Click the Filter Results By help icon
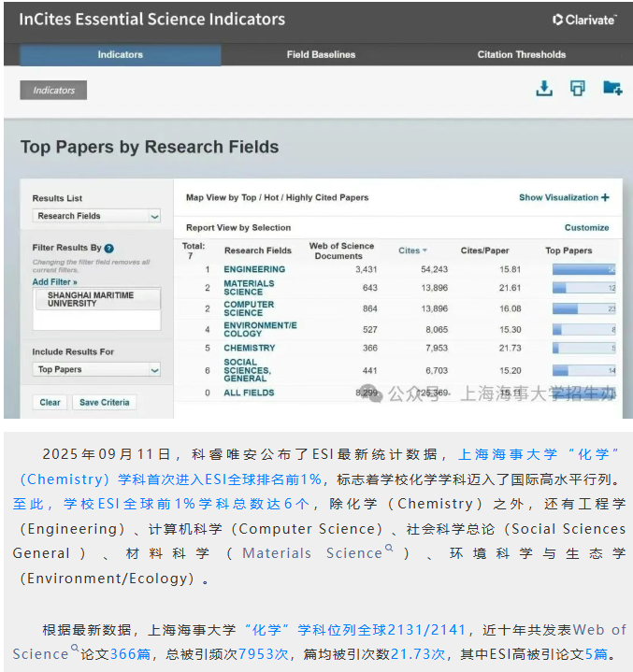 coord(109,249)
